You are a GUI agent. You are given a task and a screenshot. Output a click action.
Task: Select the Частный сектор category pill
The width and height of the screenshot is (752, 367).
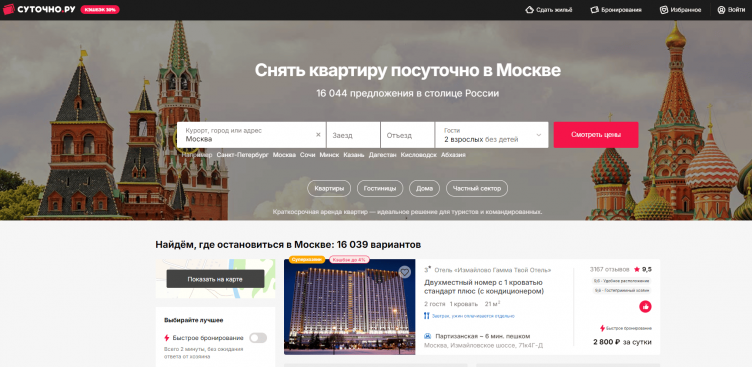[477, 189]
